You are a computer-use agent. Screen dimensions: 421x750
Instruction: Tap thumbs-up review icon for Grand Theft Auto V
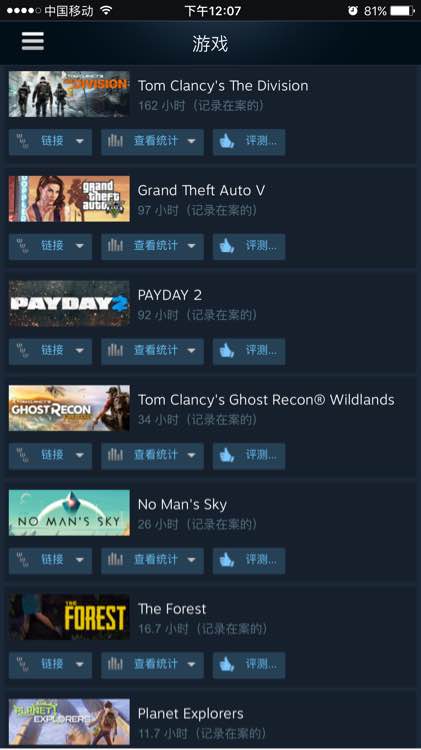(227, 246)
